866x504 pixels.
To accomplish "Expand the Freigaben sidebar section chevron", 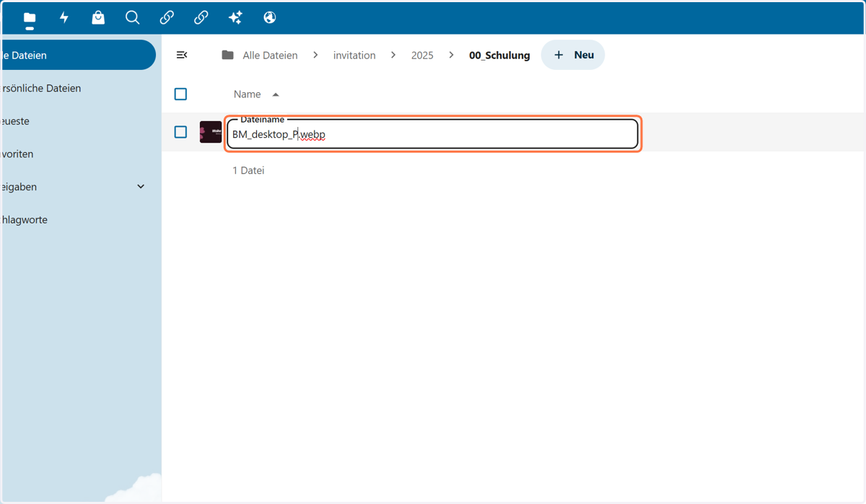I will (141, 187).
